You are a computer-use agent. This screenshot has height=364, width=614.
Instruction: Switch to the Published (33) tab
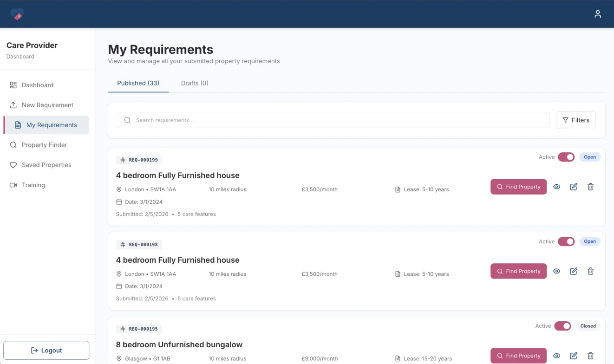[138, 83]
